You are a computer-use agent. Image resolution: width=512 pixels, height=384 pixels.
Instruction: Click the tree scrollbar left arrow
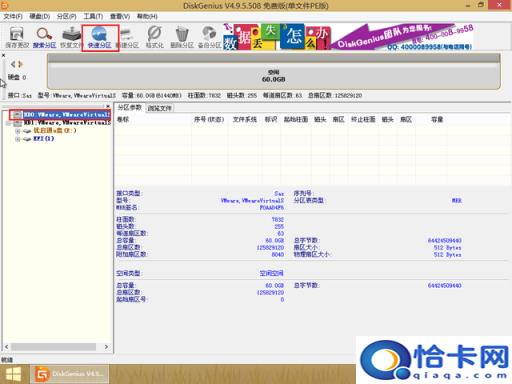(x=6, y=347)
